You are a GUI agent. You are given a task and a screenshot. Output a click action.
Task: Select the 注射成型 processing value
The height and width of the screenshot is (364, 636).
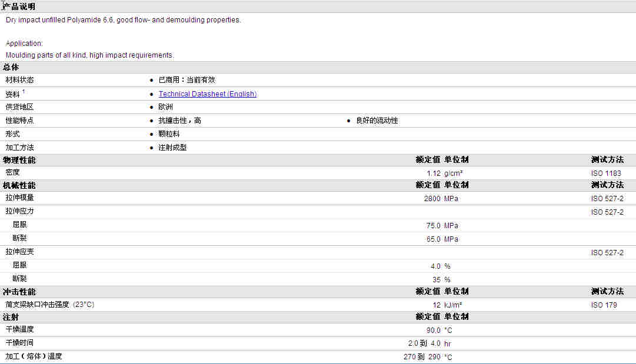[x=172, y=148]
